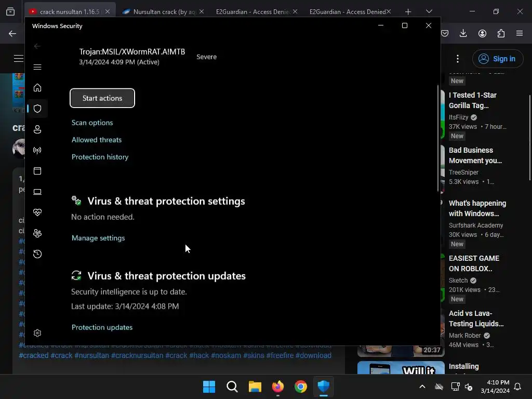Expand the browser list-all-tabs dropdown
Screen dimensions: 532x399
429,11
